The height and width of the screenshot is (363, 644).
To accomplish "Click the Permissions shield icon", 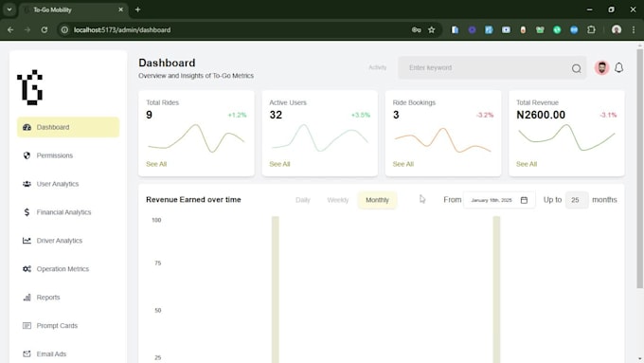I will click(x=27, y=155).
